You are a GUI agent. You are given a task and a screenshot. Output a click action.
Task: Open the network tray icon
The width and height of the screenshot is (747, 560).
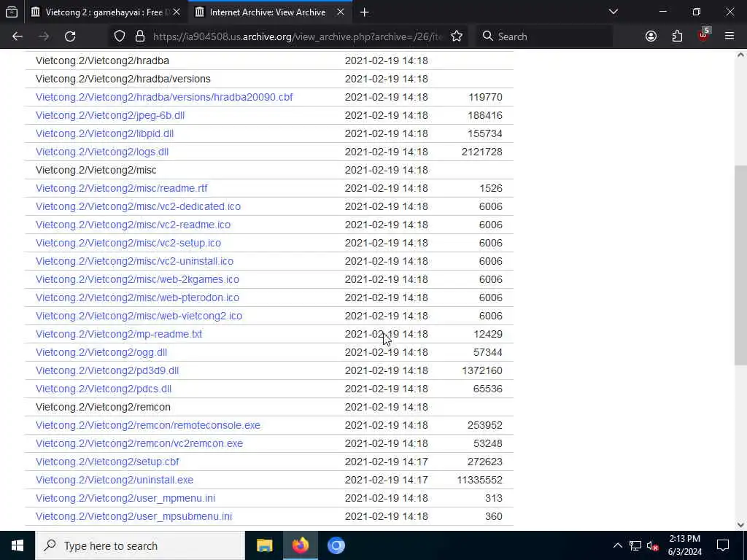click(x=635, y=545)
